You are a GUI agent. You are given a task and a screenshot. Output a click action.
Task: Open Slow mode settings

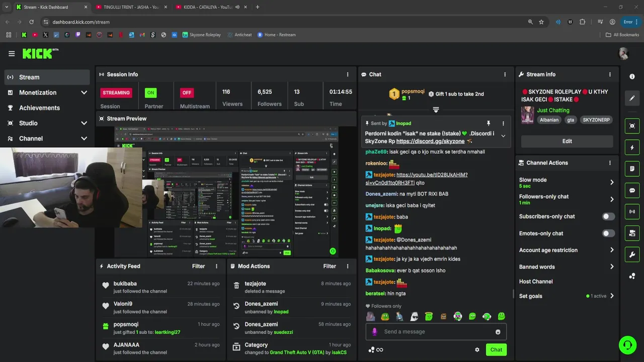567,183
